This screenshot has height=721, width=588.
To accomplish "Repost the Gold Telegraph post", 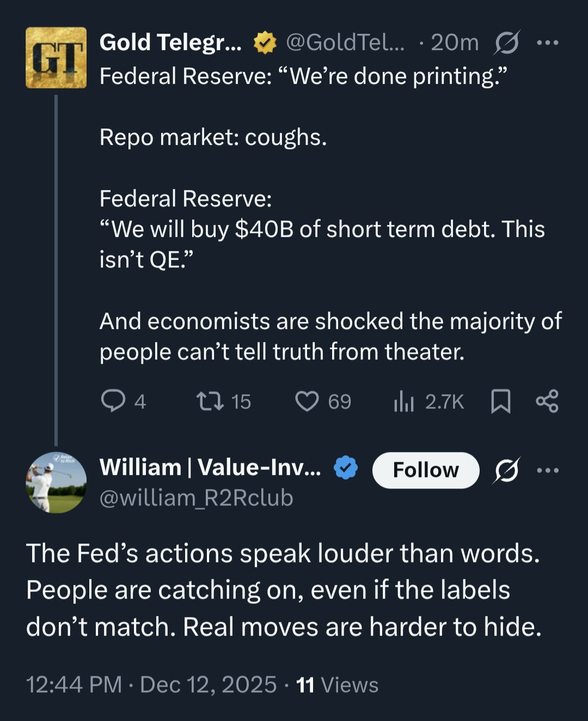I will [210, 401].
